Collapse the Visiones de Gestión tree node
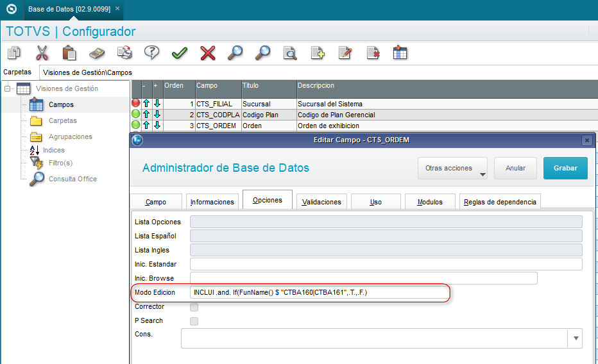Screen dimensions: 598x364 pyautogui.click(x=7, y=88)
